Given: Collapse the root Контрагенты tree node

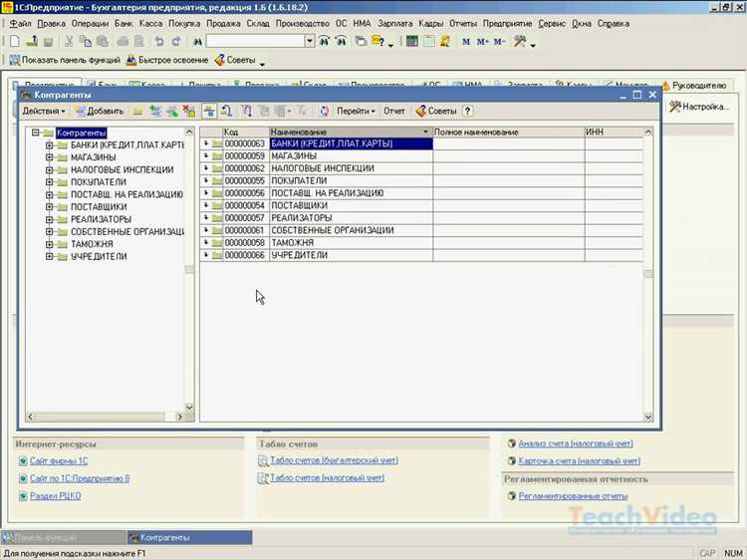Looking at the screenshot, I should [x=35, y=133].
